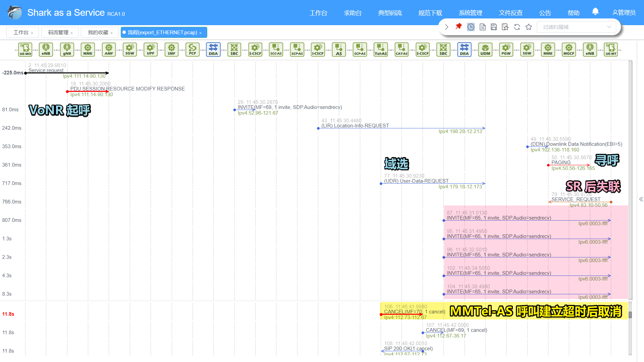
Task: Select the CANCEL(MF=69) message
Action: pyautogui.click(x=457, y=330)
